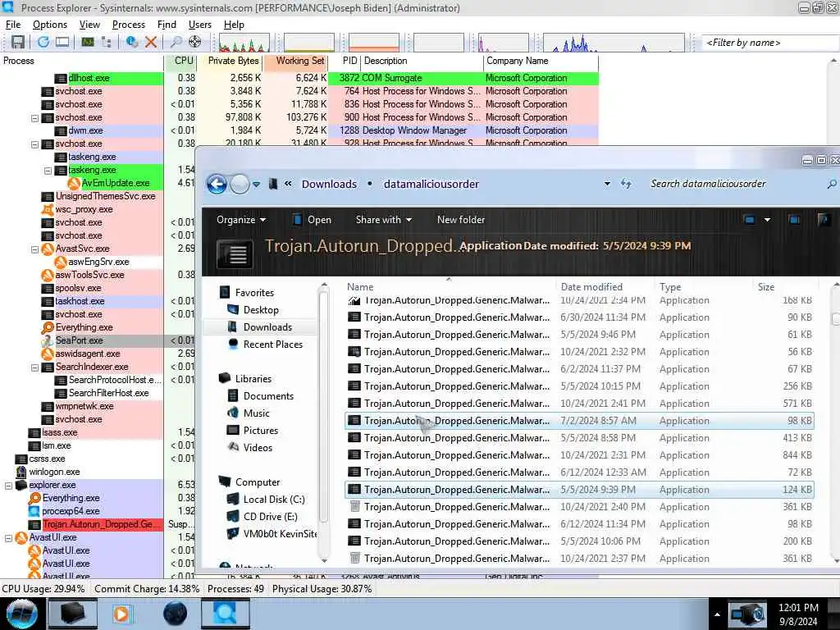Click the Avast icon next to wsc_proxy.exe
Screen dimensions: 840x630
[48, 209]
